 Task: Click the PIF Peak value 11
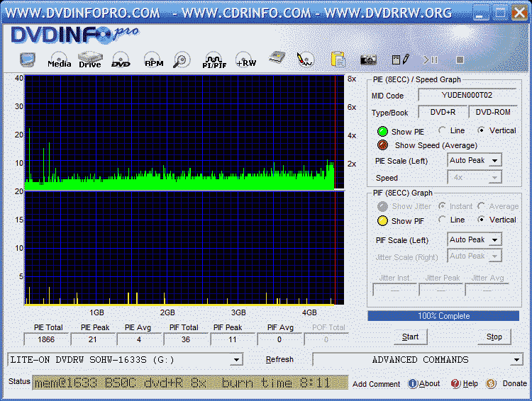[233, 339]
